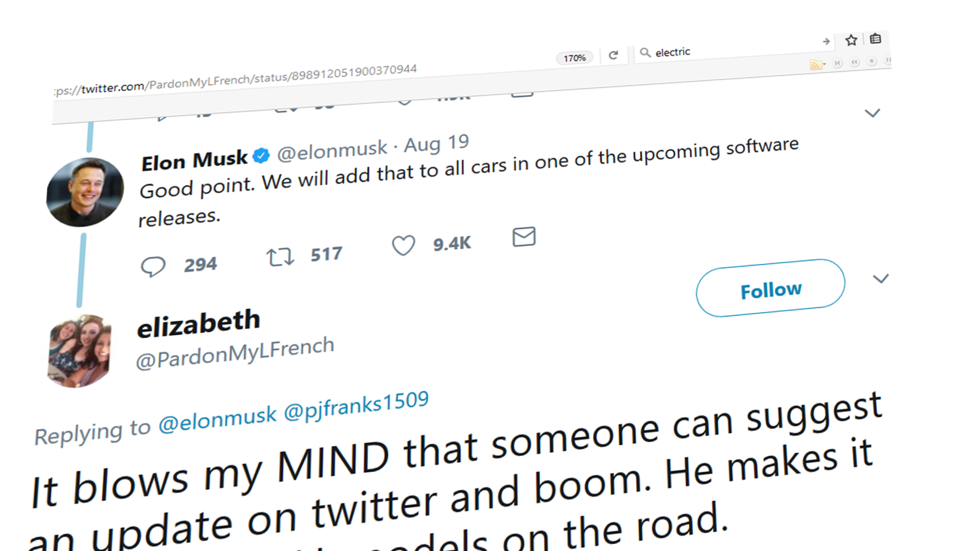The width and height of the screenshot is (980, 551).
Task: Click the rewind media button
Action: [854, 62]
